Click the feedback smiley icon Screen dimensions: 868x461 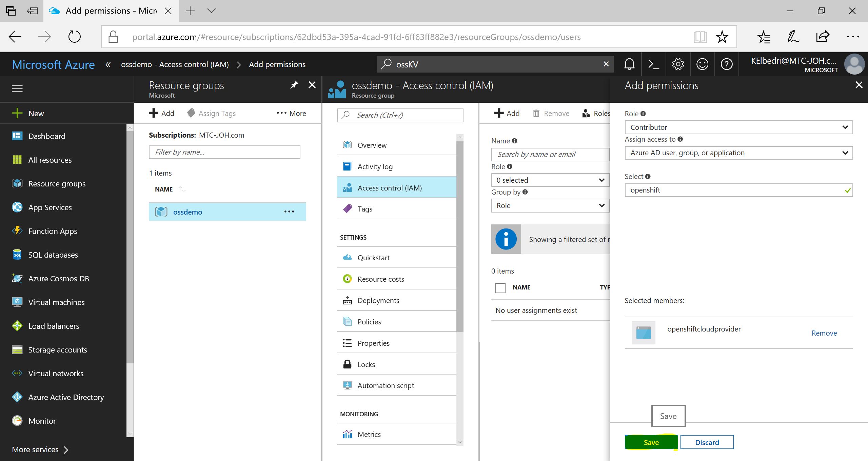click(x=702, y=64)
